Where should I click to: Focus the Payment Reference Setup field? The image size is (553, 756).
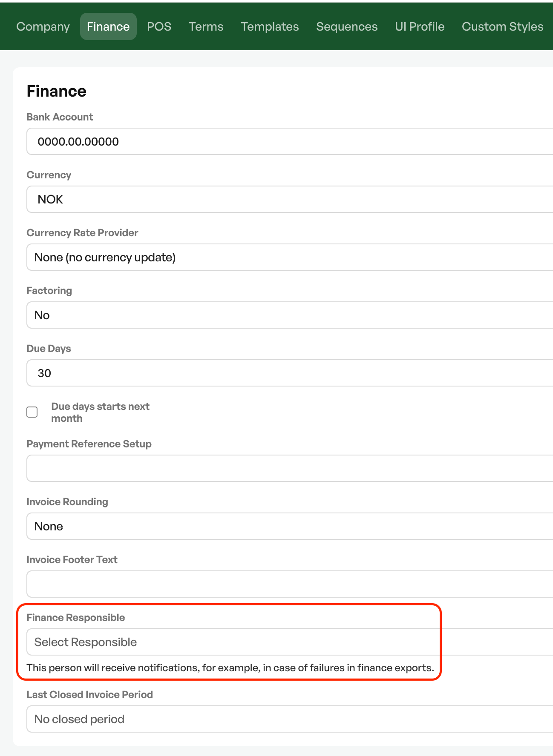[290, 468]
